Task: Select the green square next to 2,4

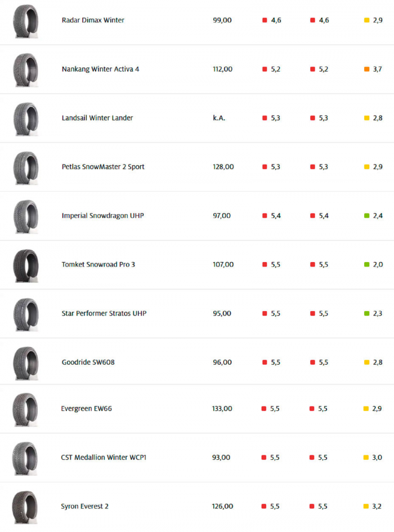Action: tap(367, 216)
